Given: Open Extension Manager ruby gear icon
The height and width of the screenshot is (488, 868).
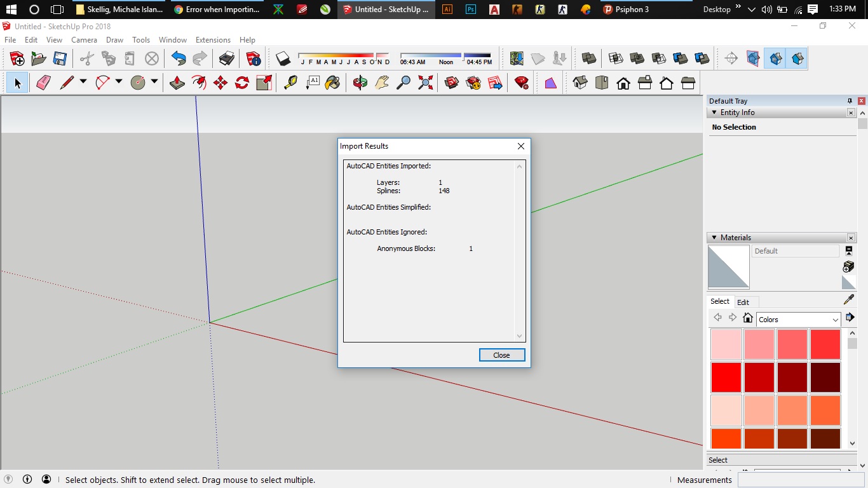Looking at the screenshot, I should 522,83.
